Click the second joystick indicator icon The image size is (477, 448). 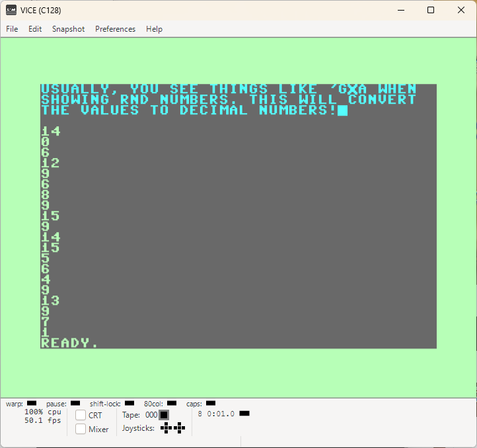pyautogui.click(x=180, y=428)
